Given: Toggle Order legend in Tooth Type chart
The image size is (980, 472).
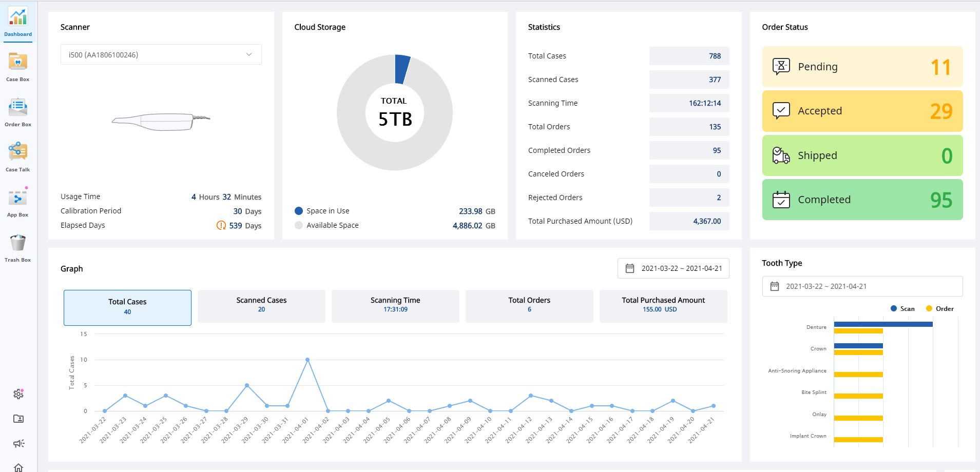Looking at the screenshot, I should pos(939,308).
